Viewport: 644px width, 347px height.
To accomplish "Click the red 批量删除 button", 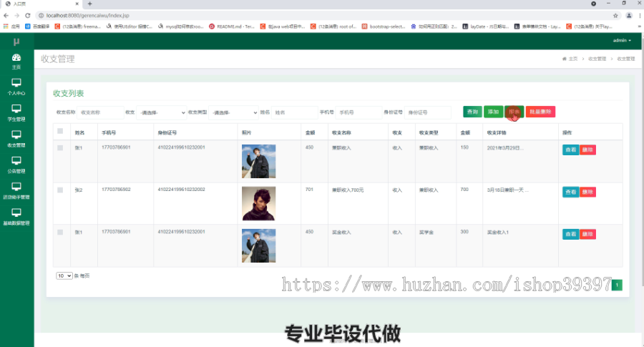I will point(540,112).
